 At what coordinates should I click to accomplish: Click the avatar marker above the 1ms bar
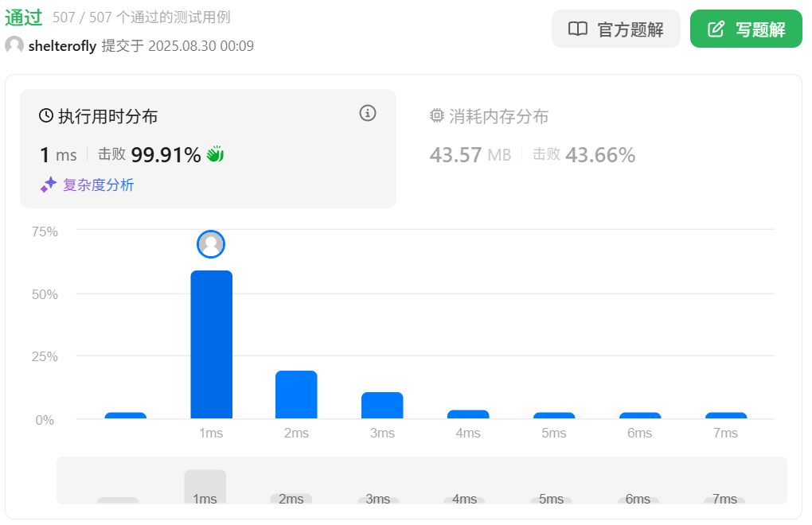coord(211,244)
